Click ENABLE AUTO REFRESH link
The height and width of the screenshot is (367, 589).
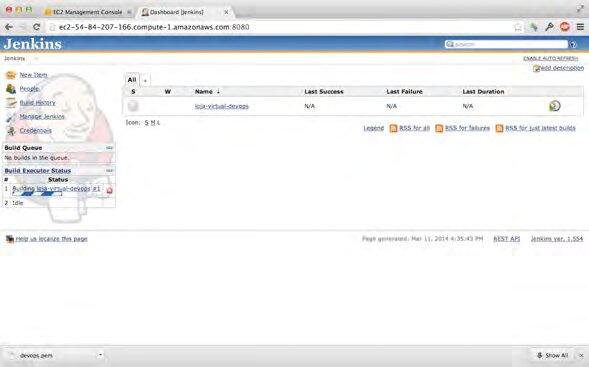click(551, 58)
